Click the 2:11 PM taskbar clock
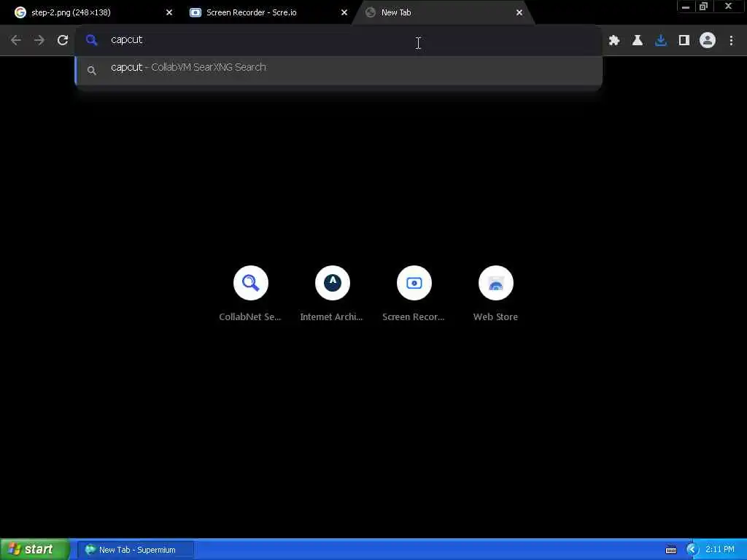747x560 pixels. click(x=720, y=550)
